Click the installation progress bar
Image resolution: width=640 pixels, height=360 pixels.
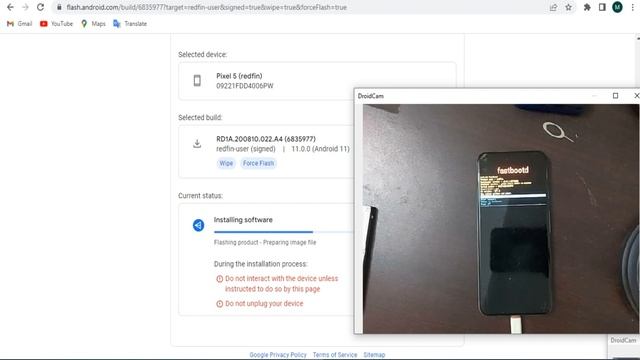[284, 232]
